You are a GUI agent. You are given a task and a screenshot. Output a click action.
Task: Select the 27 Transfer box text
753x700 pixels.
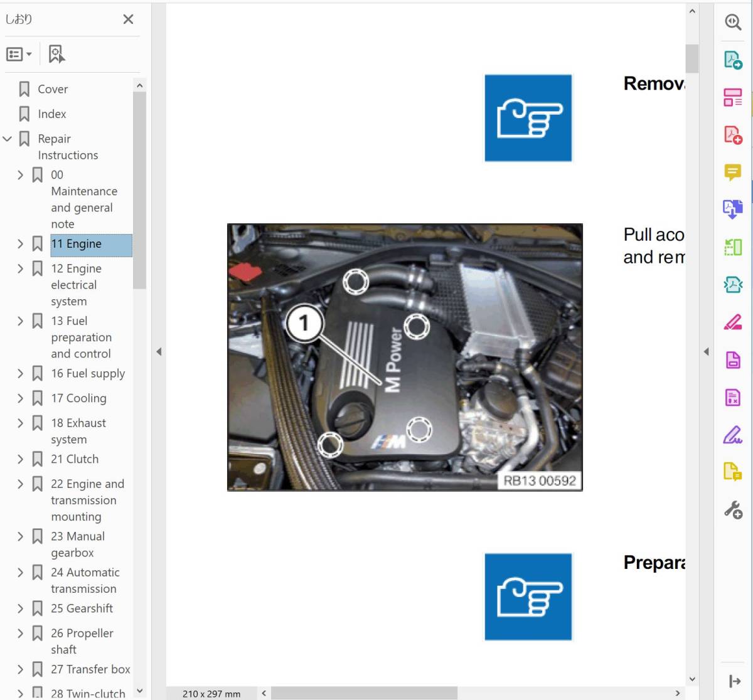point(90,669)
